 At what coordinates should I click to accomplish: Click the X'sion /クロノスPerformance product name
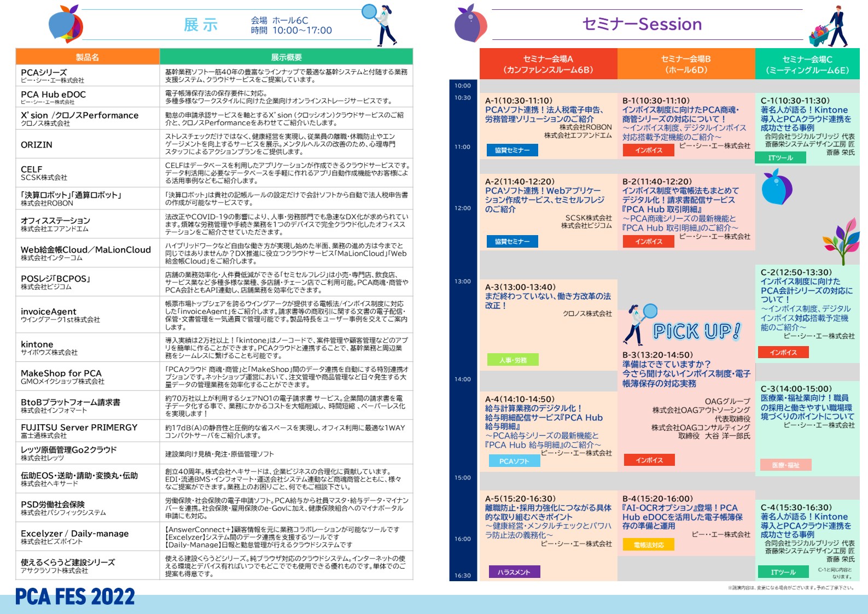80,115
